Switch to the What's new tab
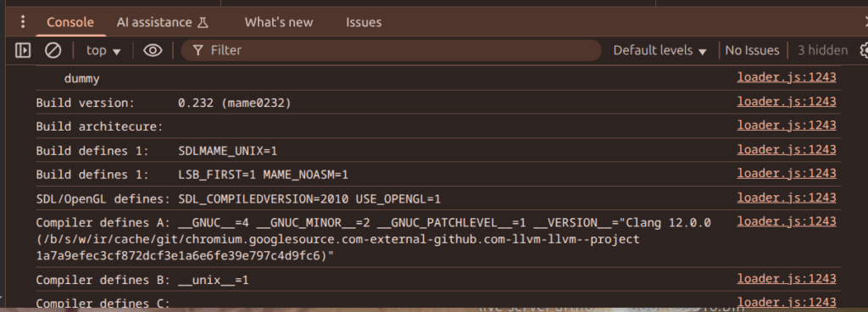Image resolution: width=868 pixels, height=312 pixels. [278, 22]
